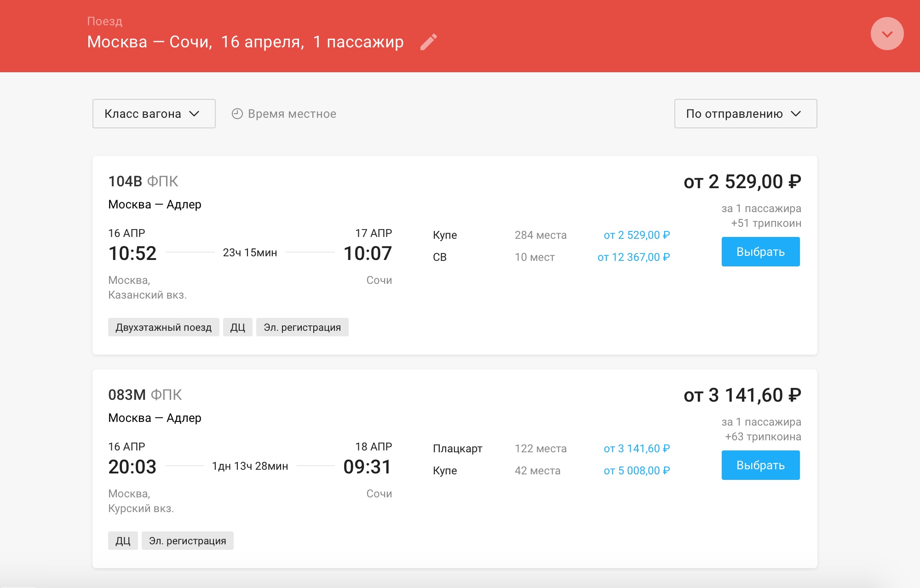Click Москва, Казанский вкз. station text
The height and width of the screenshot is (588, 920).
click(147, 288)
